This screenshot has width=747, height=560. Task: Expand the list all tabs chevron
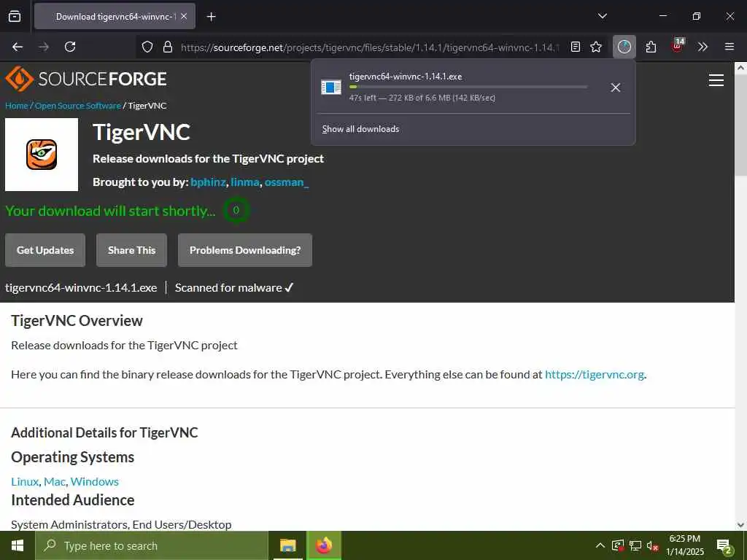pyautogui.click(x=602, y=16)
